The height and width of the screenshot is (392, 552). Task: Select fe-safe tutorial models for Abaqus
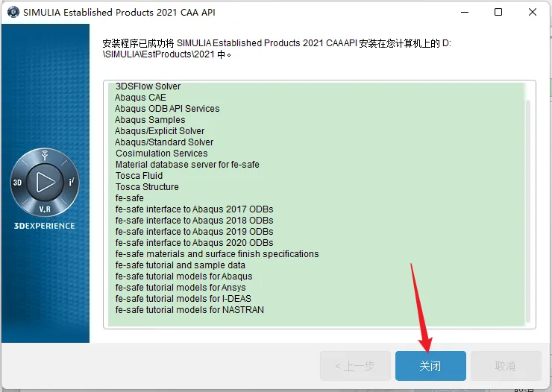pos(184,276)
